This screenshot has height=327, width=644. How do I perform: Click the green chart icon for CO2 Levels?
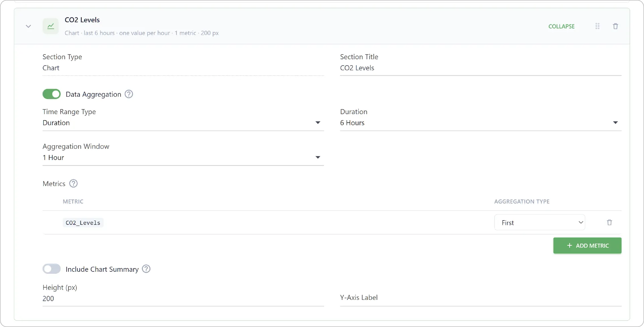pos(51,26)
